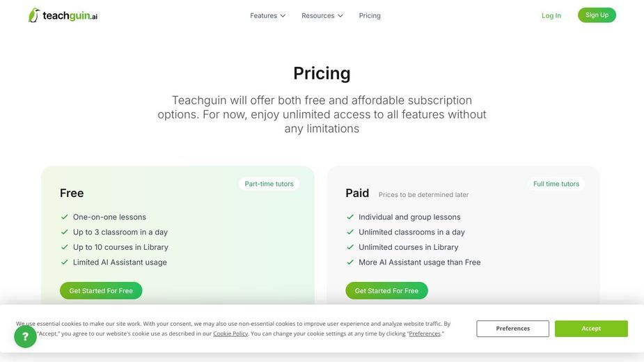Click Get Started For Free under Free plan

click(x=101, y=290)
